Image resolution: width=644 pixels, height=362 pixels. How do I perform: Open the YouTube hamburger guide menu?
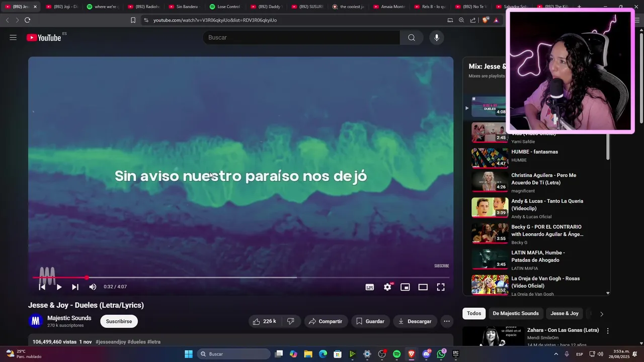[x=13, y=38]
